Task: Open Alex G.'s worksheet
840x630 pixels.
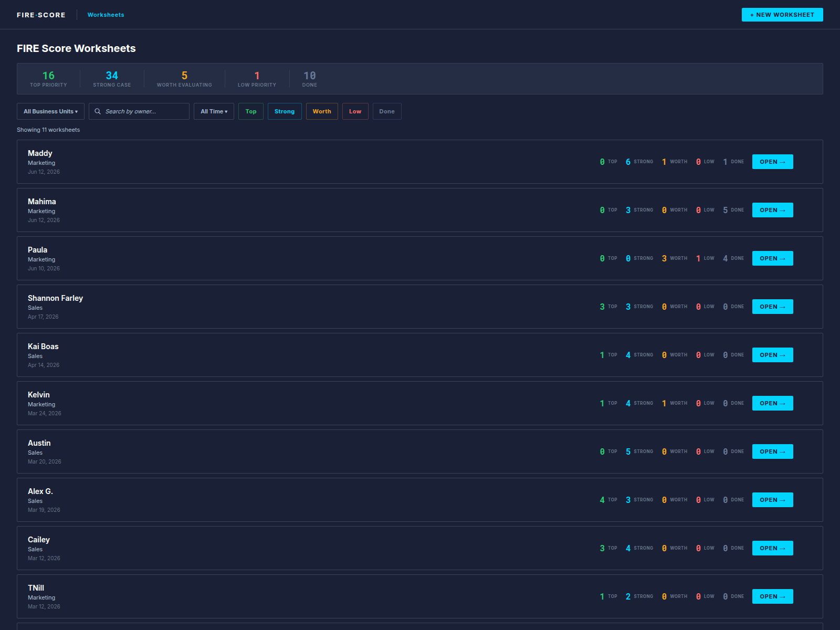Action: pyautogui.click(x=773, y=500)
